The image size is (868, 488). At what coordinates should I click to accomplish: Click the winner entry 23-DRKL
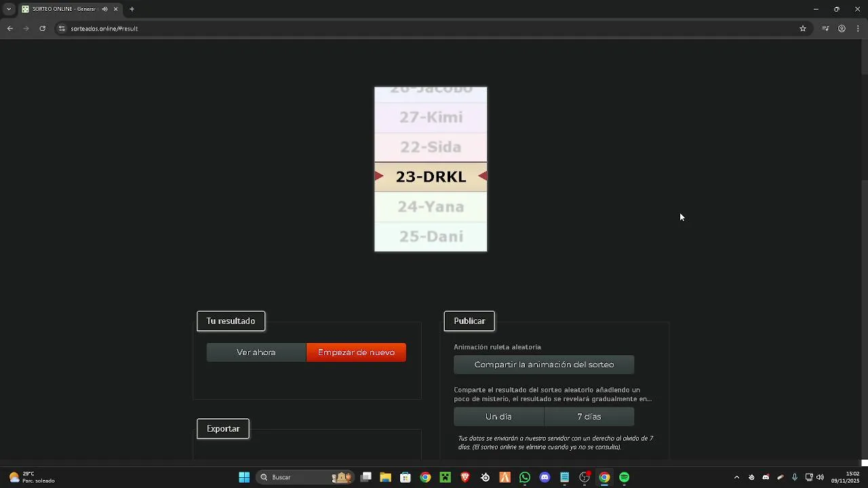point(431,177)
